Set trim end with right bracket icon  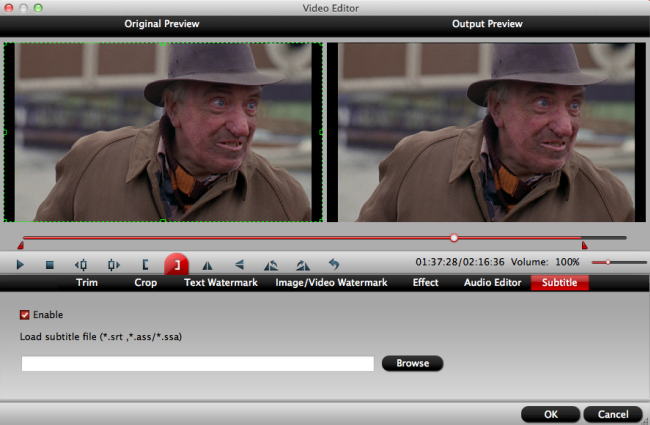pyautogui.click(x=177, y=265)
